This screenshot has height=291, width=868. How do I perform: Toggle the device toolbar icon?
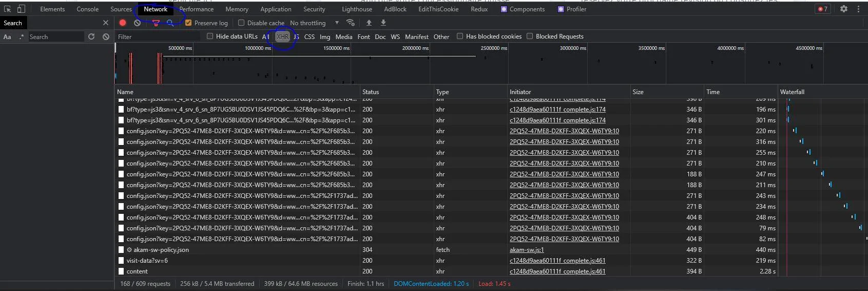point(21,9)
